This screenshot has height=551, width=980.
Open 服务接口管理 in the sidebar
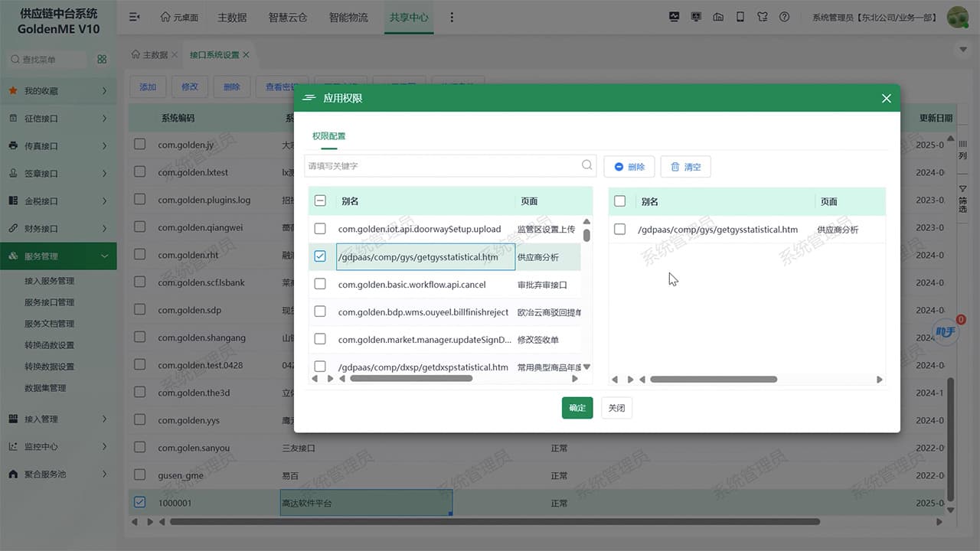[x=49, y=302]
